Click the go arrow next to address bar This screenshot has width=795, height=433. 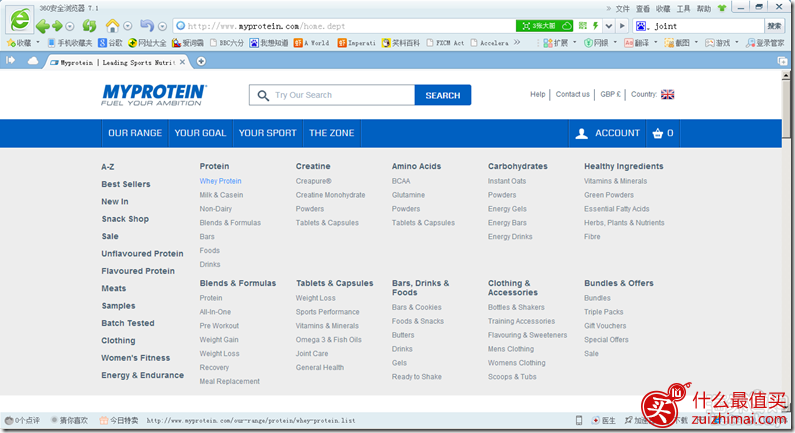tap(622, 26)
